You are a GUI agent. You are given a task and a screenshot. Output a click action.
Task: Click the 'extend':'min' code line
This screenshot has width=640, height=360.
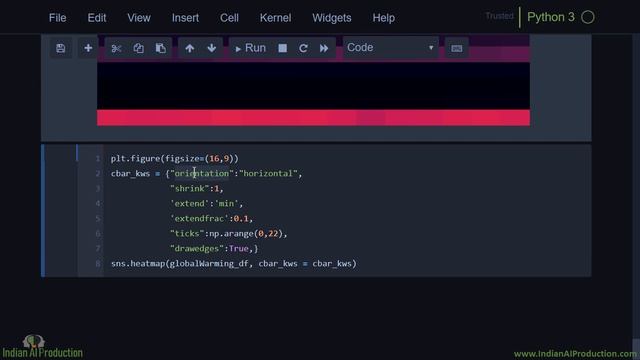pyautogui.click(x=207, y=203)
